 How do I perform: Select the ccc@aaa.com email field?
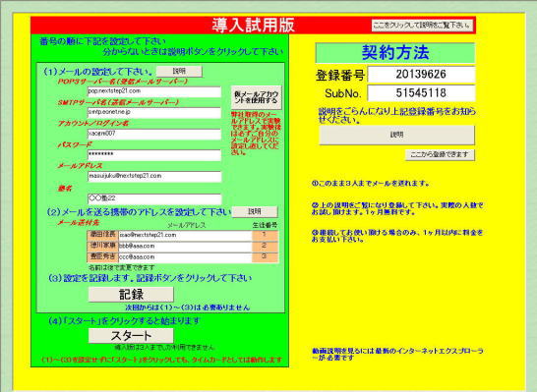tap(185, 257)
